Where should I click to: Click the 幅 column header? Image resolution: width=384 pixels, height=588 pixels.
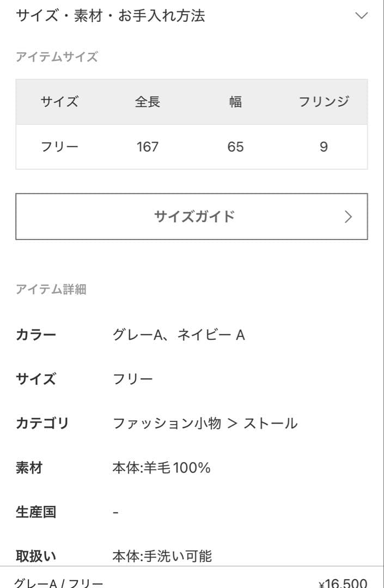pyautogui.click(x=236, y=101)
